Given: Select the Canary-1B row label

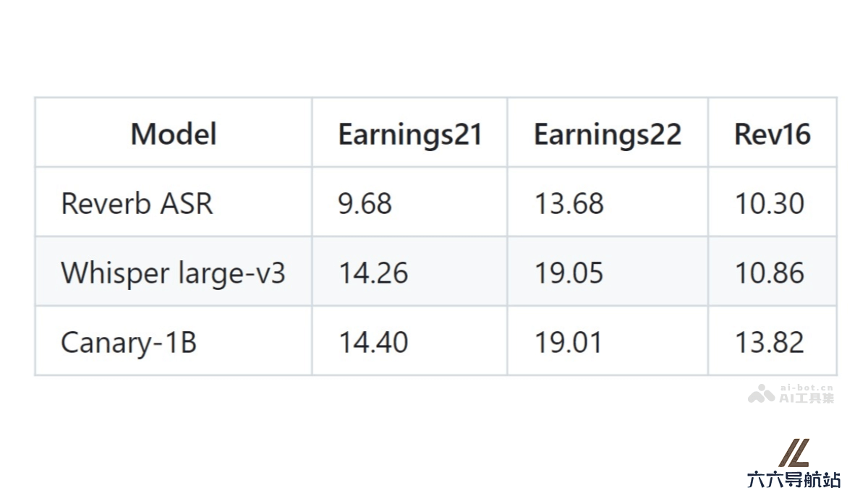Looking at the screenshot, I should coord(129,342).
